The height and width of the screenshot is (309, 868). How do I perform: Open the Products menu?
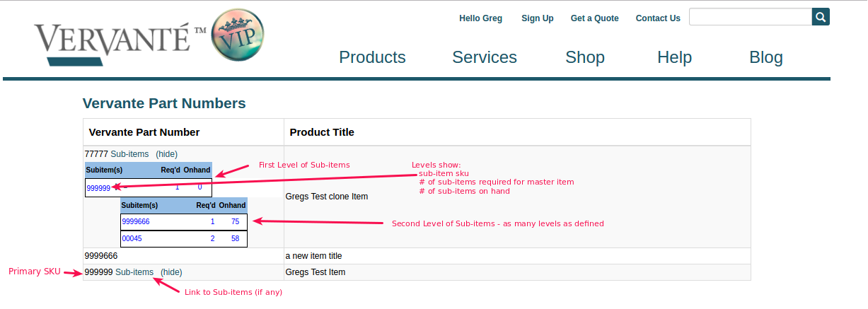pyautogui.click(x=372, y=57)
